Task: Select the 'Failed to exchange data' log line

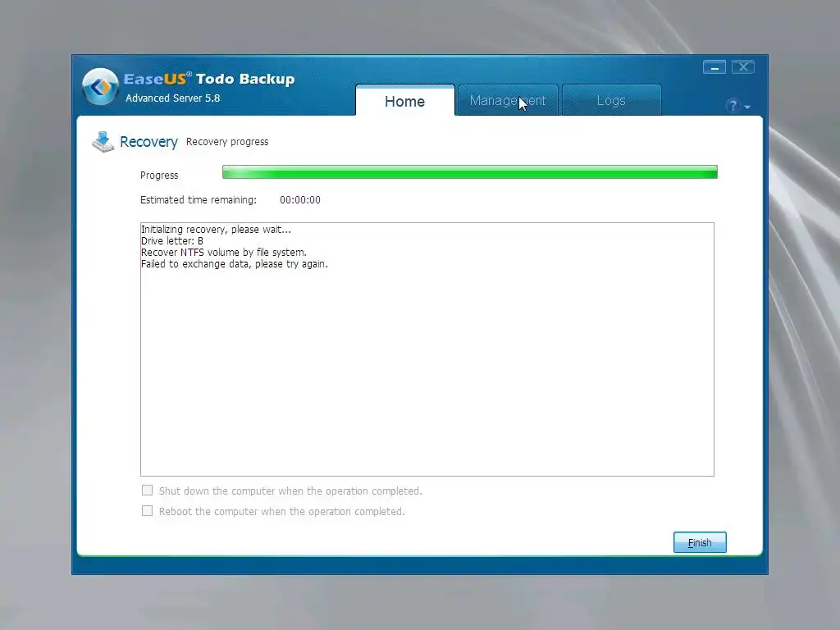Action: pyautogui.click(x=234, y=264)
